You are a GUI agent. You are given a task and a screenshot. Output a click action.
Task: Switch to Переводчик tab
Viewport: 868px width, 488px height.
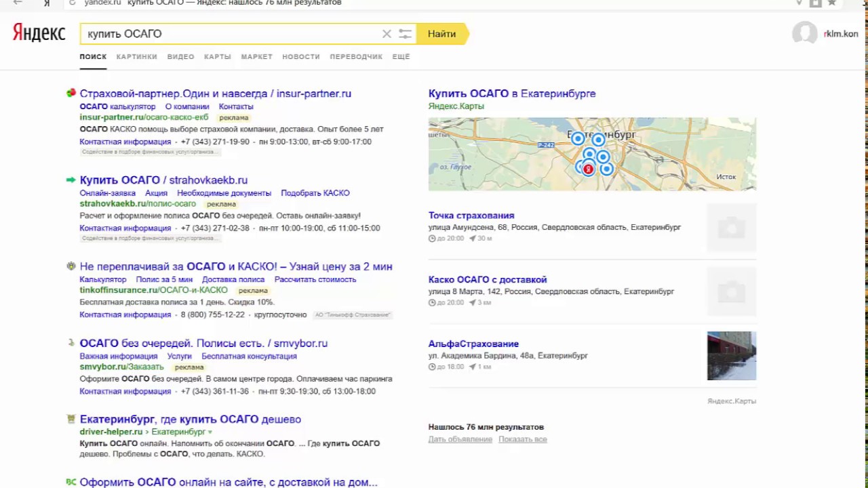[356, 57]
